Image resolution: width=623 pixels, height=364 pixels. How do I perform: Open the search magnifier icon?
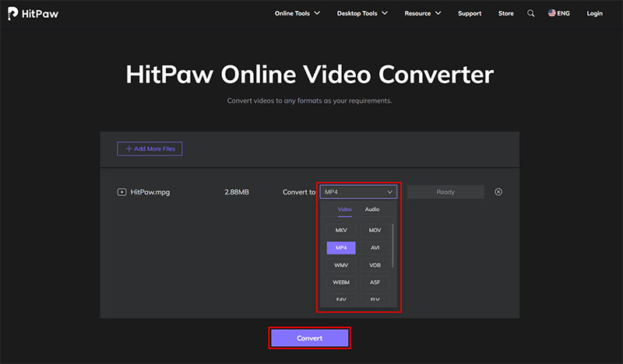click(531, 13)
